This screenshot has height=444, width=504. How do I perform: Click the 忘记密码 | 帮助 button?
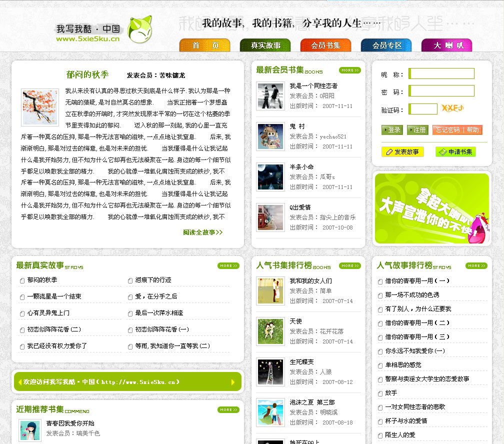[457, 130]
